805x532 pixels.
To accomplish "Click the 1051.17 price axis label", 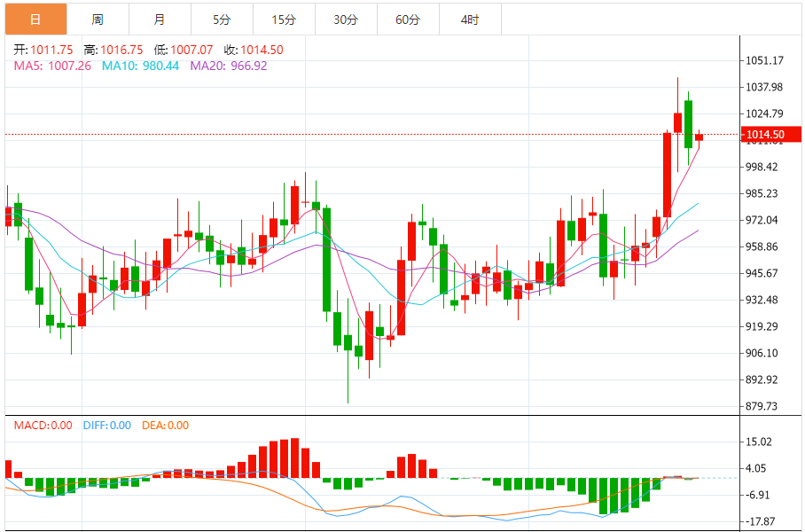I will pos(764,60).
